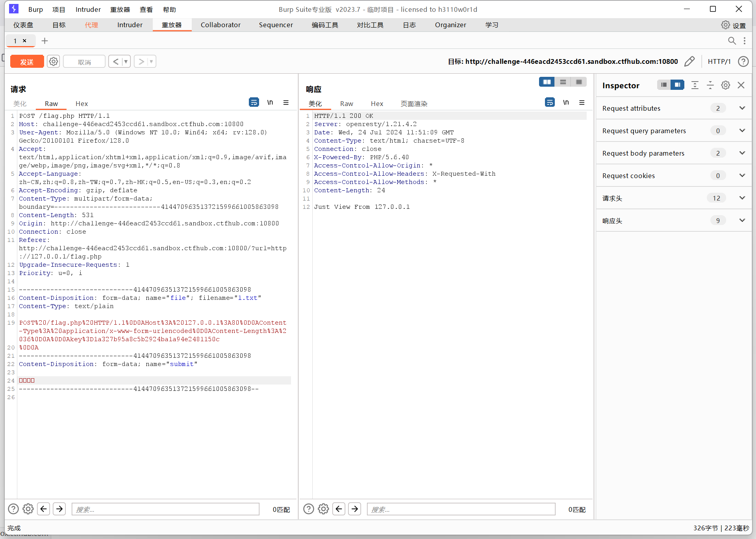Viewport: 756px width, 539px height.
Task: Select side-by-side layout view
Action: [547, 82]
